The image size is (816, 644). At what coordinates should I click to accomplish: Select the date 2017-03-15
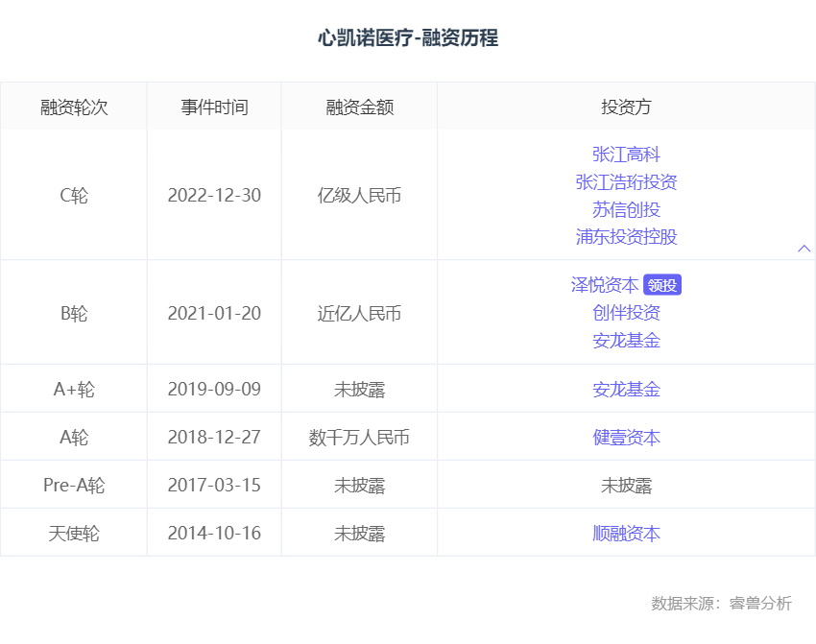tap(214, 486)
